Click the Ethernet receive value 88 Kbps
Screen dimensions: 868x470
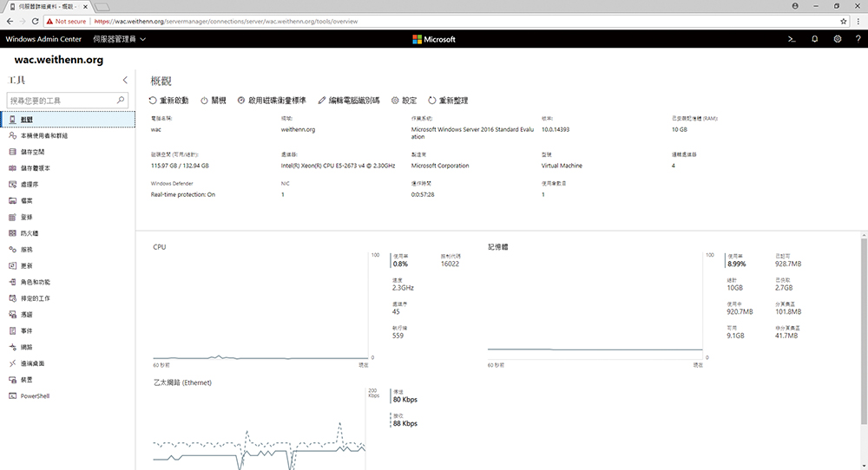[x=405, y=423]
